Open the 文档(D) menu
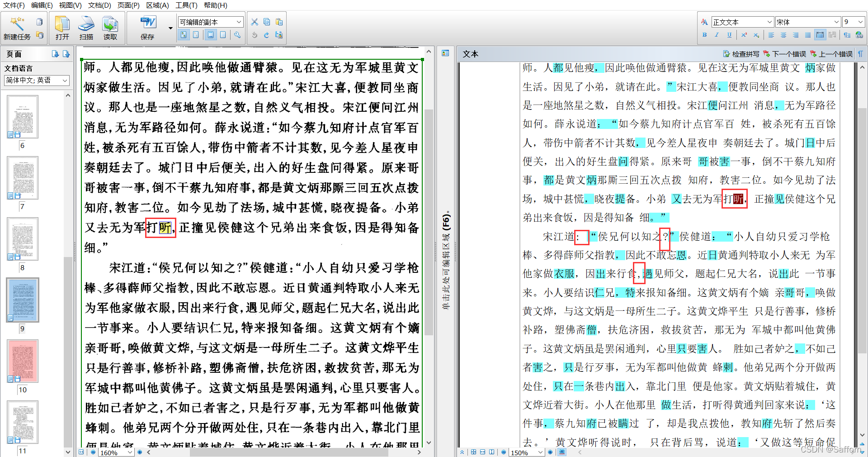Screen dimensions: 868x457 pos(99,5)
